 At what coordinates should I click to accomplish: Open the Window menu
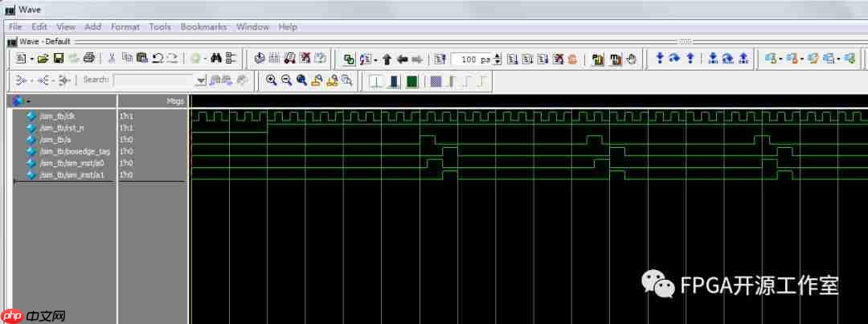(x=252, y=27)
